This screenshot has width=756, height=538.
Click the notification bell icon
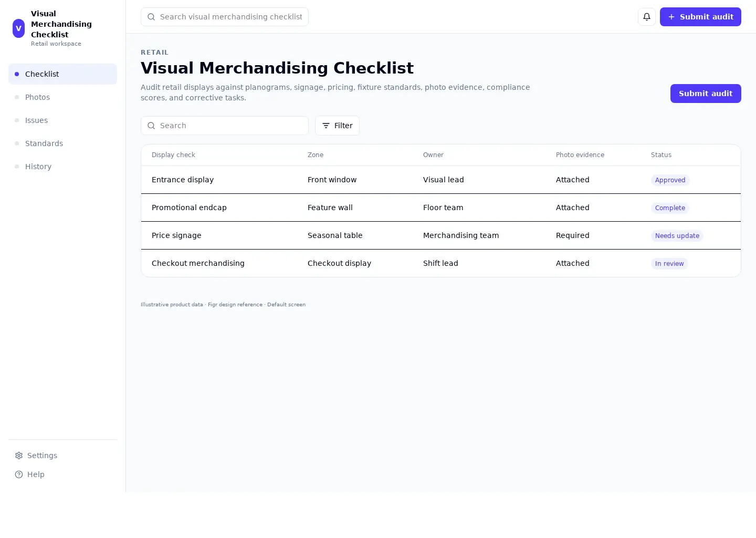point(647,17)
